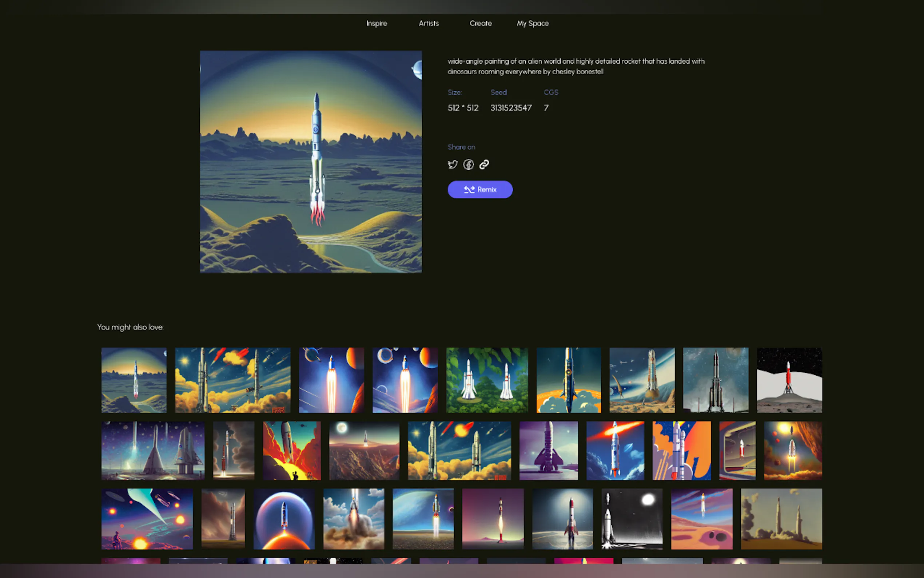
Task: Open the main rocket painting image
Action: [x=311, y=162]
